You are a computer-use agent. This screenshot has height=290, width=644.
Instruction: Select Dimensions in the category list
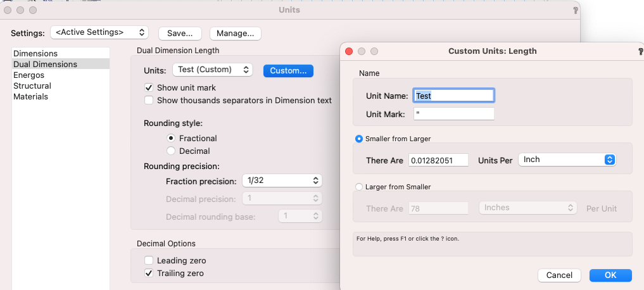35,54
